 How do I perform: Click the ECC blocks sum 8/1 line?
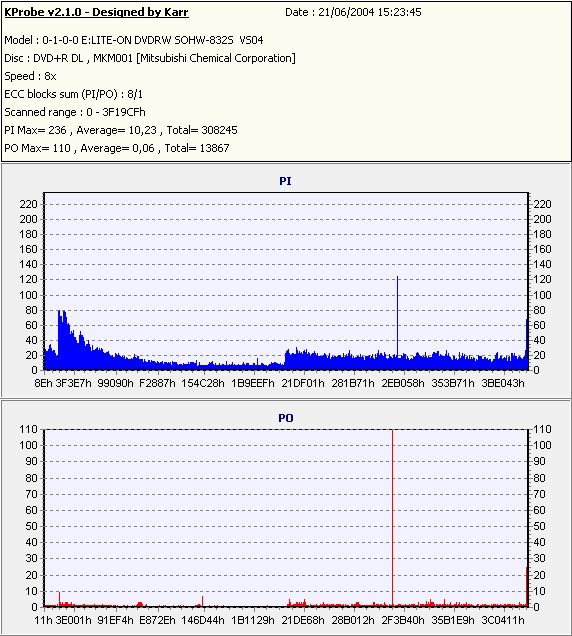pos(73,94)
